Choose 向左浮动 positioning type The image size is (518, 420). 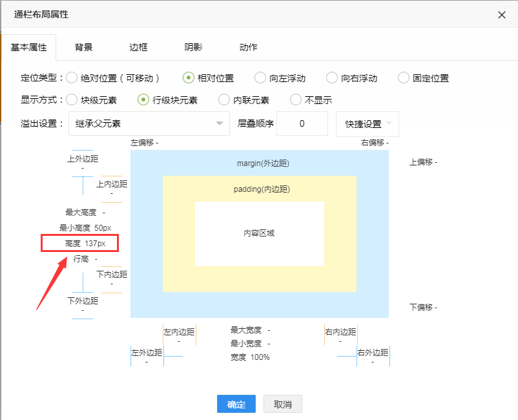pos(260,78)
